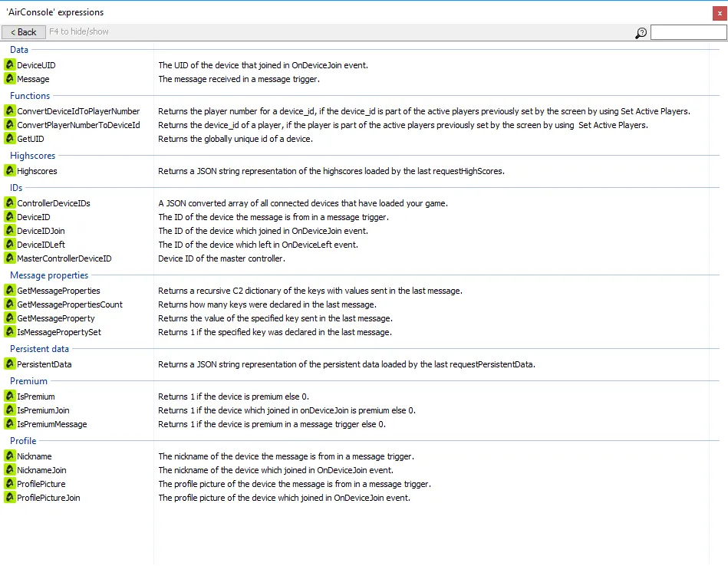Click the Profile category header
This screenshot has width=728, height=566.
point(23,441)
